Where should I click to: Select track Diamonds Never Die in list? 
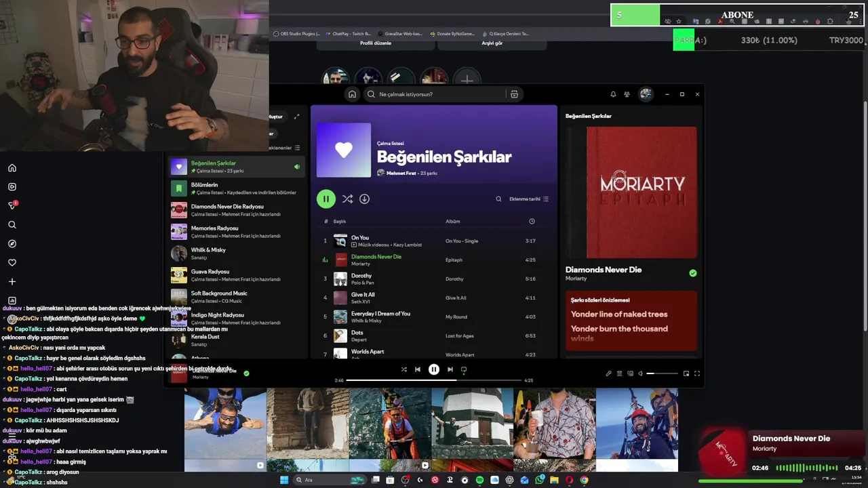[x=433, y=260]
